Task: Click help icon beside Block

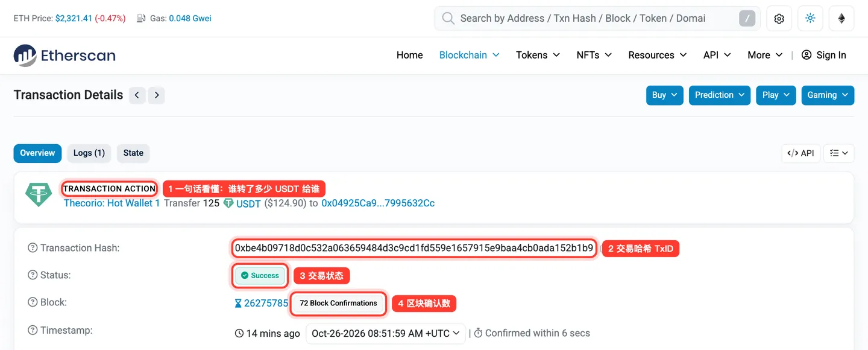Action: (33, 302)
